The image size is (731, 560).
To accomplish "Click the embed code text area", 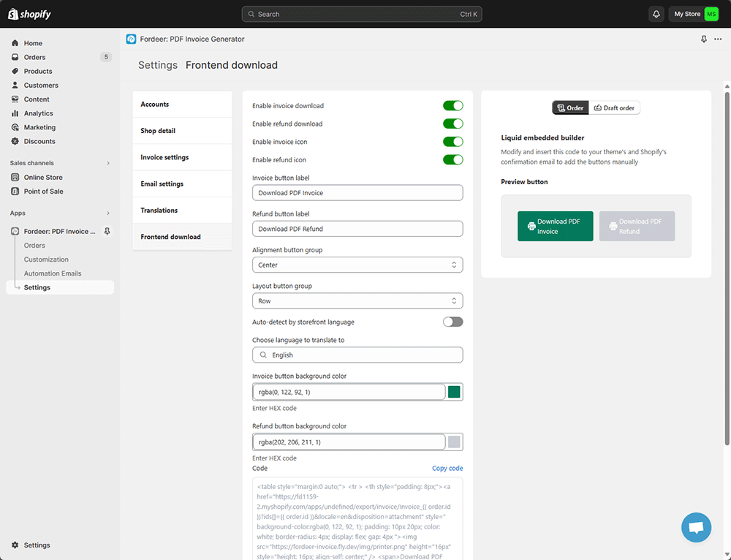I will pyautogui.click(x=357, y=518).
